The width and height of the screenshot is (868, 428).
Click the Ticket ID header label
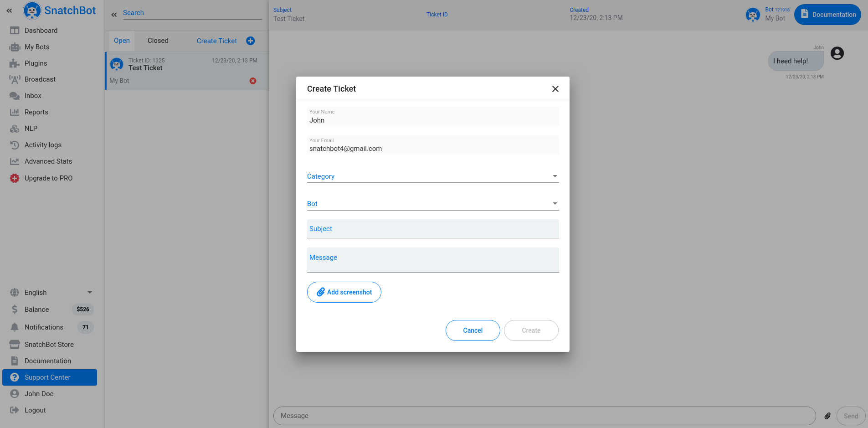(437, 15)
